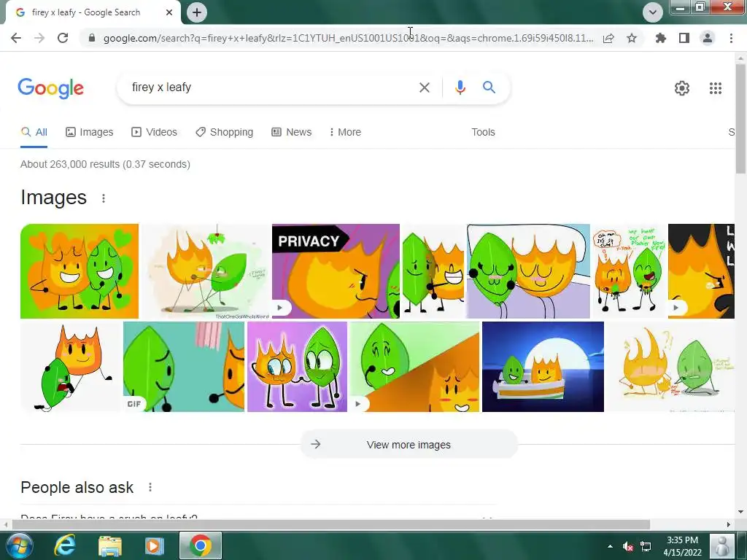
Task: Open a new browser tab
Action: click(x=197, y=12)
